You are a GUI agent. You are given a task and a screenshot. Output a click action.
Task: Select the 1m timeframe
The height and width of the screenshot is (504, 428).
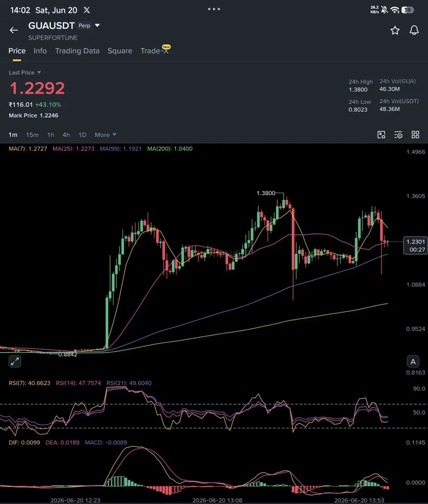pos(13,135)
